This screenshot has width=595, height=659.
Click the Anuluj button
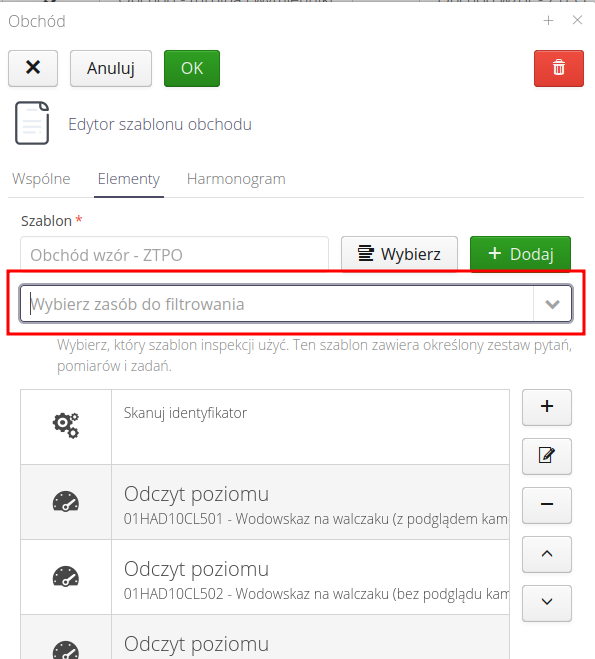(111, 69)
